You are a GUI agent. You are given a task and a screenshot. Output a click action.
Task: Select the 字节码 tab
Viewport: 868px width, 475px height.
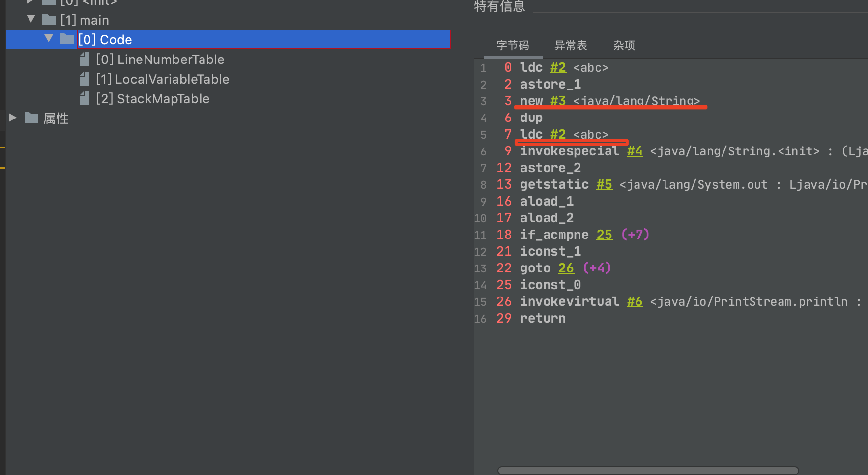coord(513,46)
